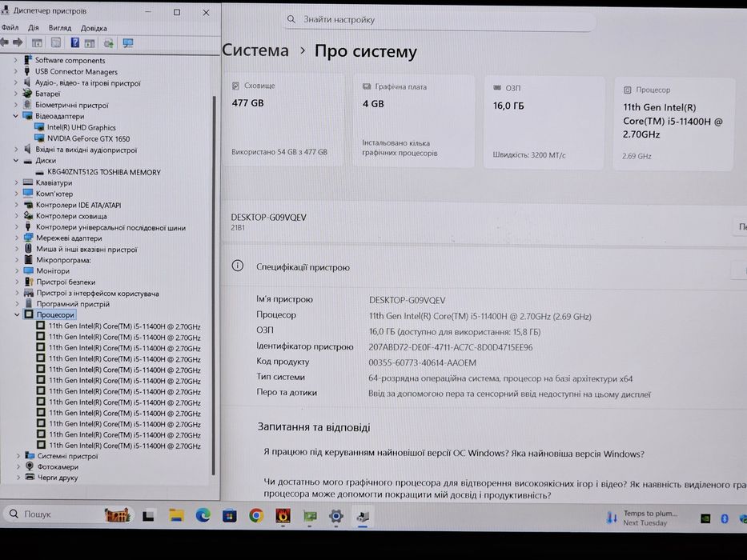Open File Explorer from the taskbar
The height and width of the screenshot is (560, 747).
[176, 515]
